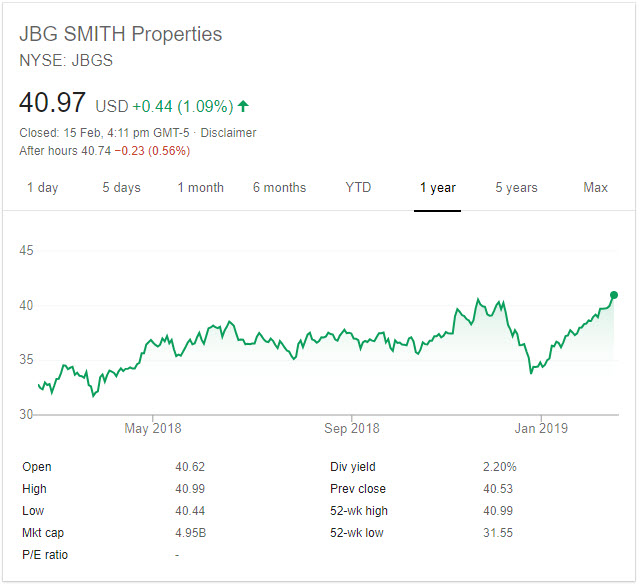Choose the 1 year tab
Screen dimensions: 640x587
[438, 188]
